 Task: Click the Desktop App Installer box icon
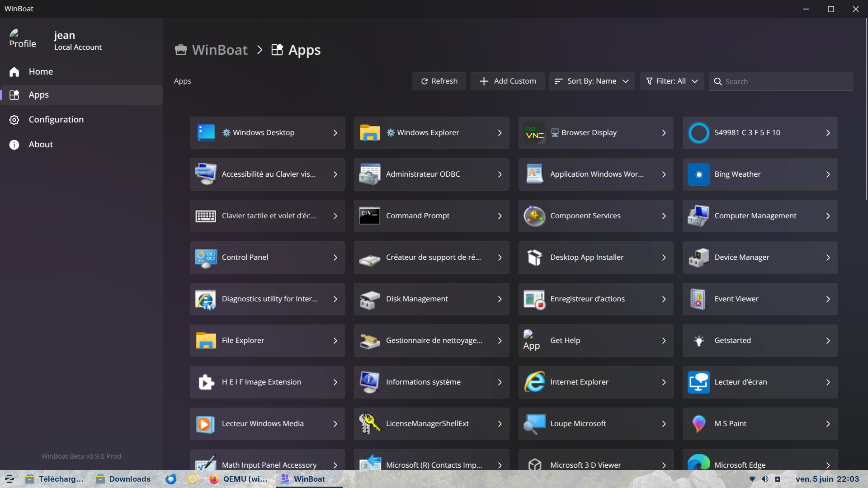534,258
